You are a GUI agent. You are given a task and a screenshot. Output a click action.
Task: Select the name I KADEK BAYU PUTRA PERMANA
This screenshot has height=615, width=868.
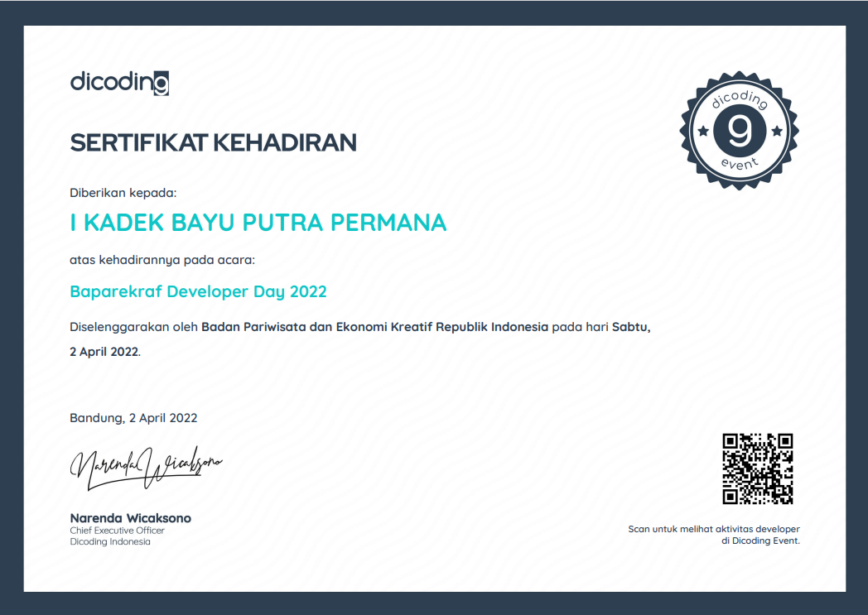(258, 222)
